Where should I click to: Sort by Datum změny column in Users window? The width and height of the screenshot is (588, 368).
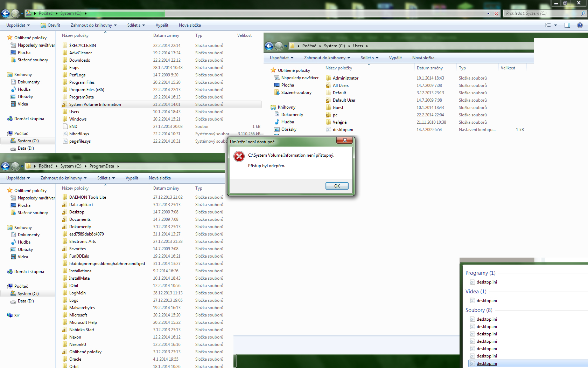[429, 68]
